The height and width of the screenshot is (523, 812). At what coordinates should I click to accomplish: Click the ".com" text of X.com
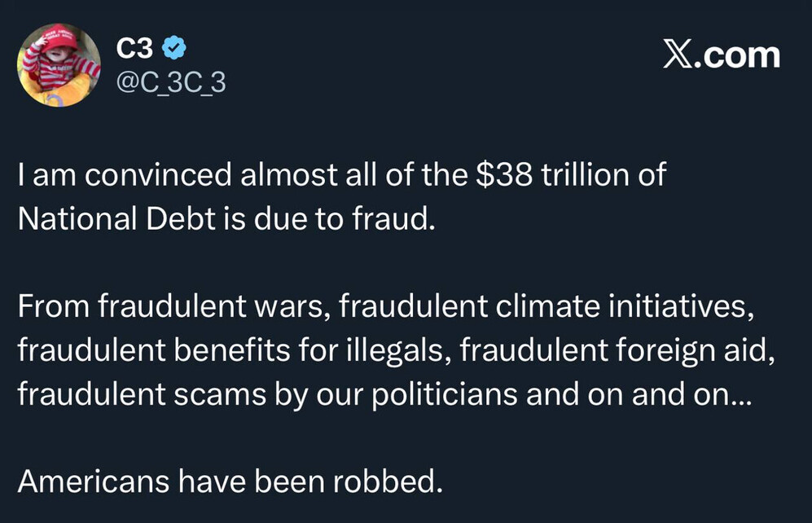point(740,55)
